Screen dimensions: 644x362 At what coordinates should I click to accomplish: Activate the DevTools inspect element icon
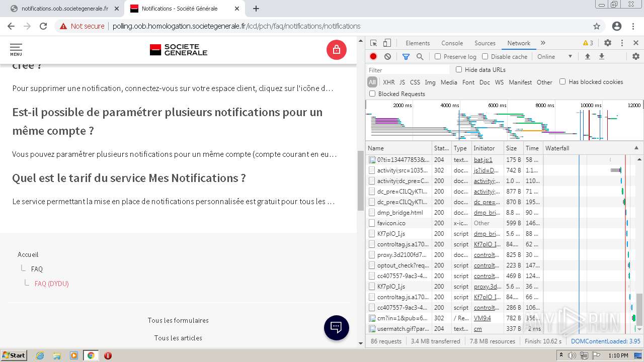pos(373,43)
